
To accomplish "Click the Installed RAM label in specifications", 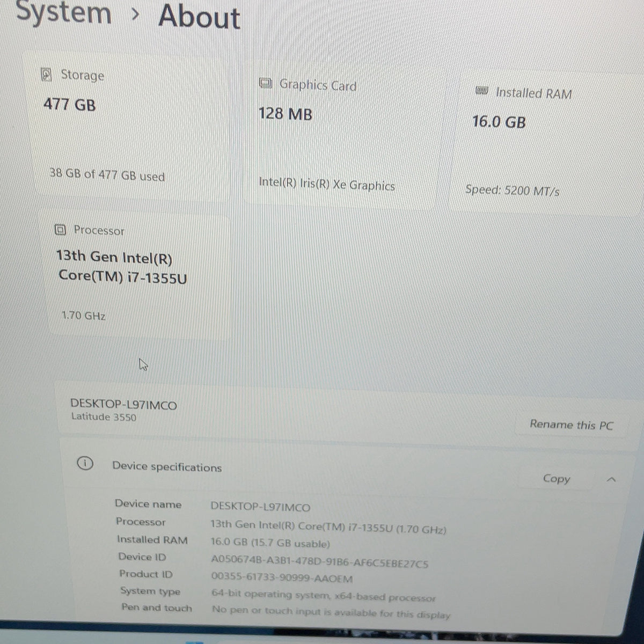I will 152,539.
